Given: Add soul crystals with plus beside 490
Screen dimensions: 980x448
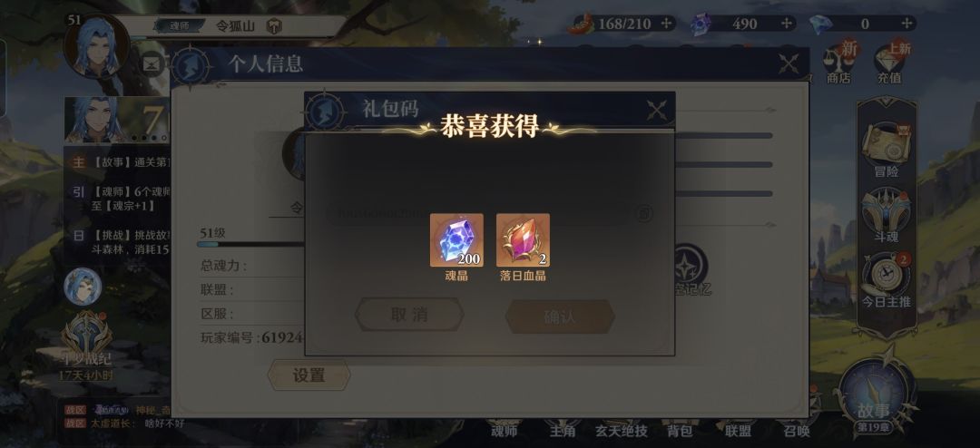Looking at the screenshot, I should pos(787,24).
